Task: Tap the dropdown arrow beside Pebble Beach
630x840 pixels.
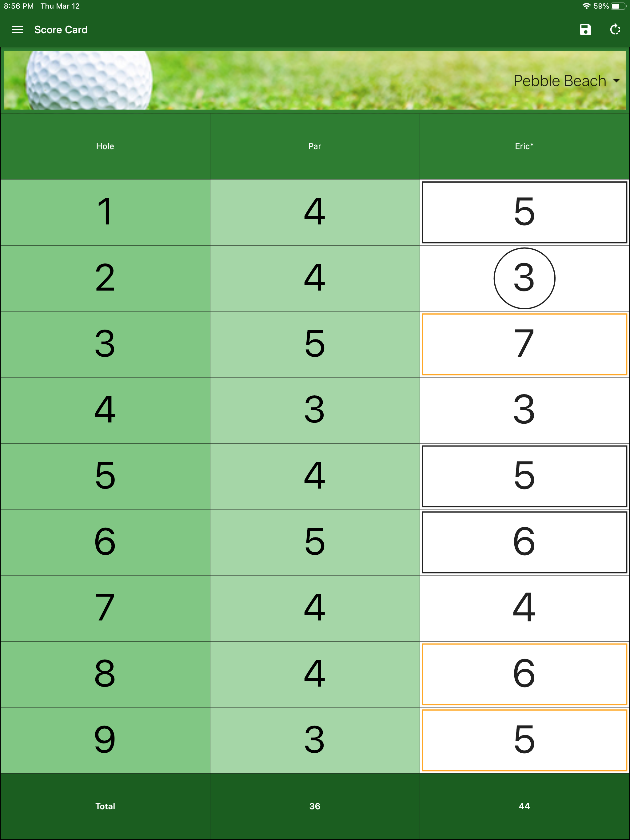Action: [x=616, y=81]
